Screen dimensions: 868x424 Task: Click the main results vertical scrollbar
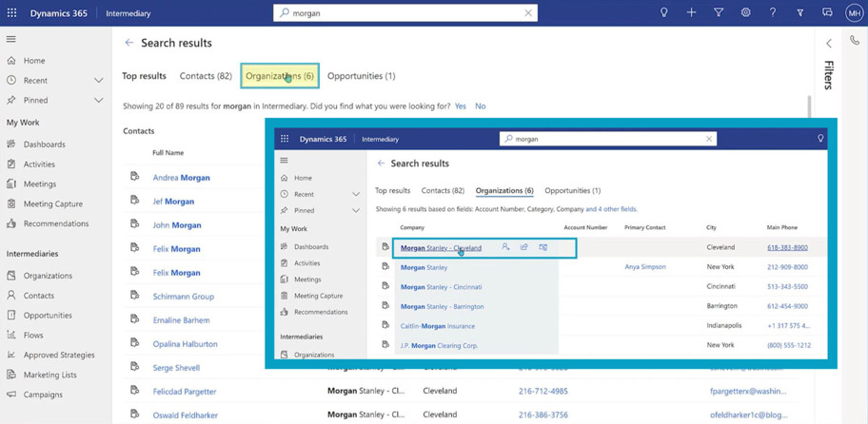coord(809,106)
